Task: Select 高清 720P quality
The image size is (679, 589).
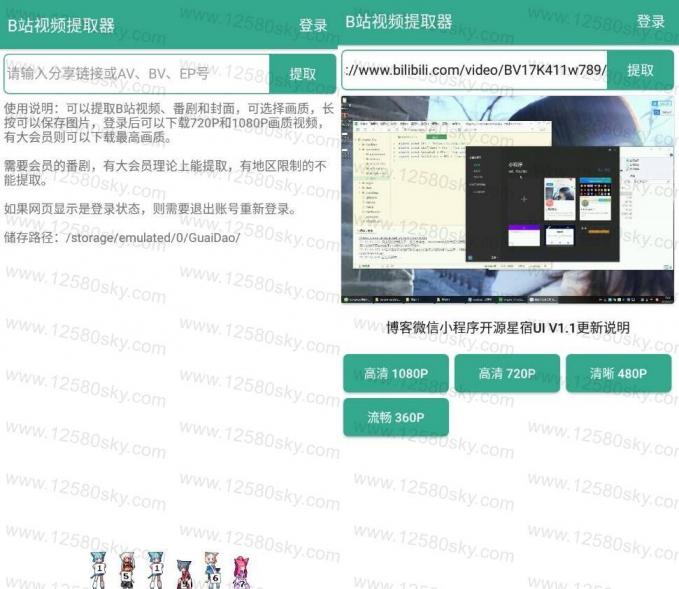Action: tap(507, 373)
